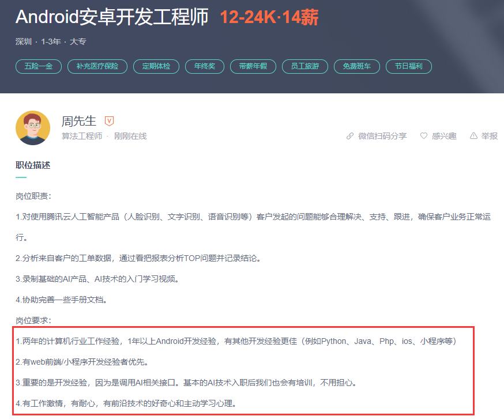
Task: Click the 岗位要求: heading
Action: pyautogui.click(x=33, y=320)
